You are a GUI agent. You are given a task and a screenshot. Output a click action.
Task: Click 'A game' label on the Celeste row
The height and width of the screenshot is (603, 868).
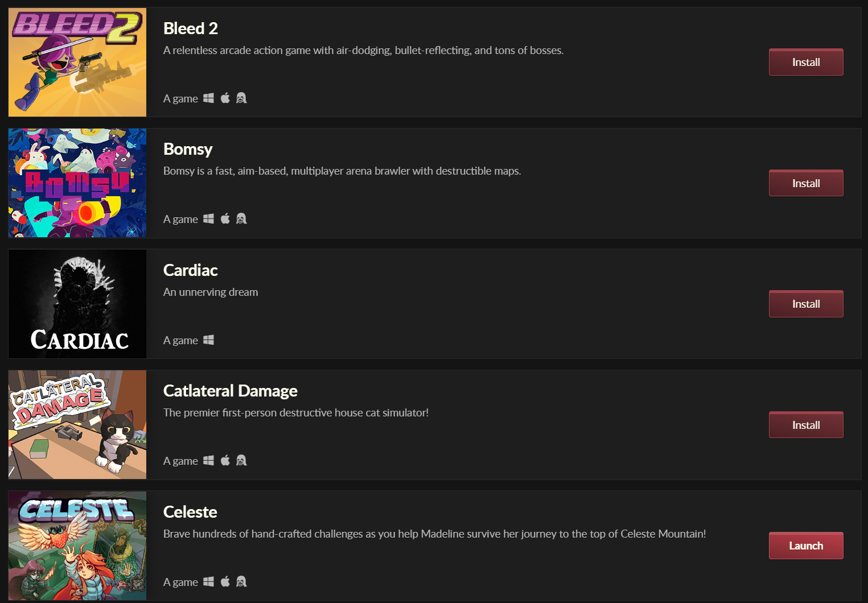coord(180,582)
